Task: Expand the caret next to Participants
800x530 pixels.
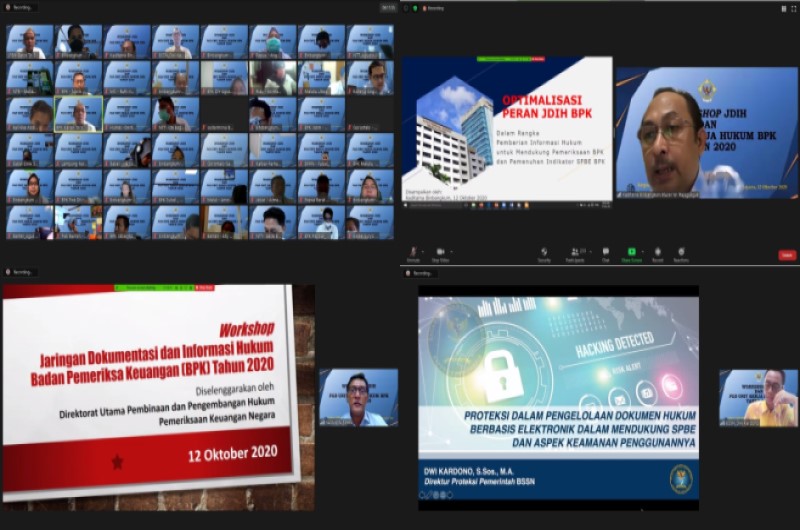Action: coord(589,251)
